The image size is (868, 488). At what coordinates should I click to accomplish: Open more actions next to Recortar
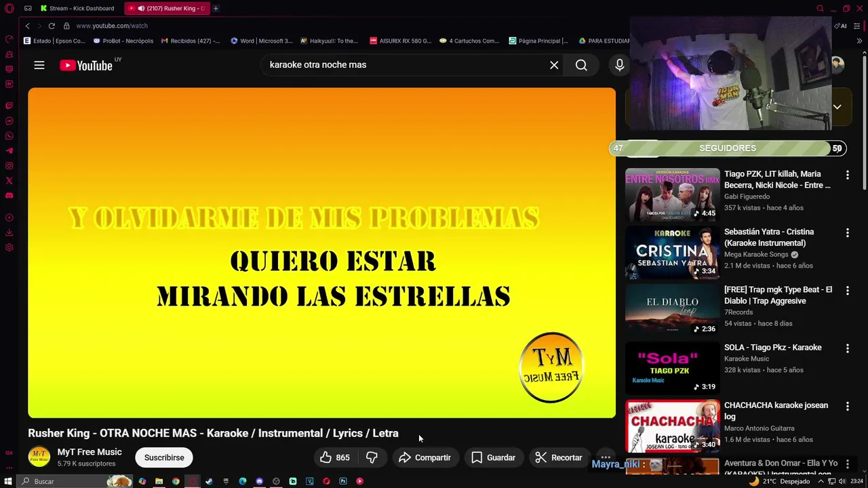(x=606, y=456)
